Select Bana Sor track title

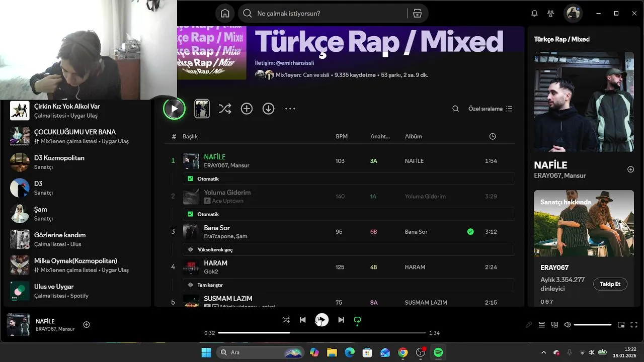217,228
